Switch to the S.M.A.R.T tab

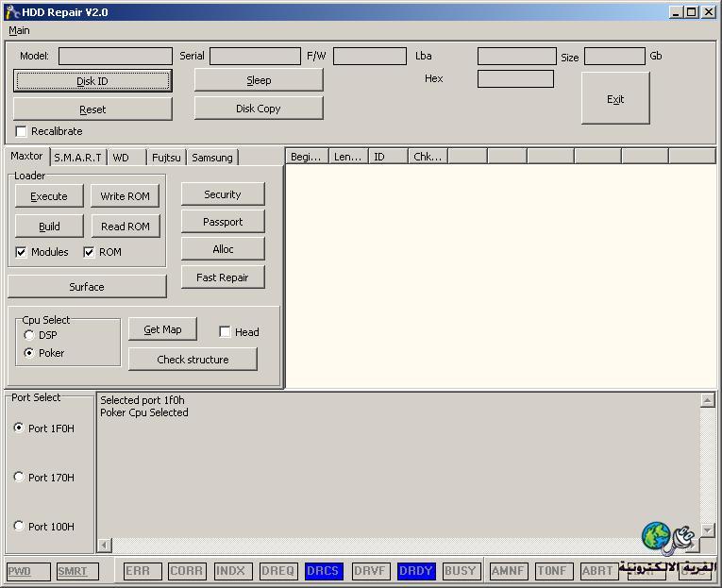tap(77, 158)
